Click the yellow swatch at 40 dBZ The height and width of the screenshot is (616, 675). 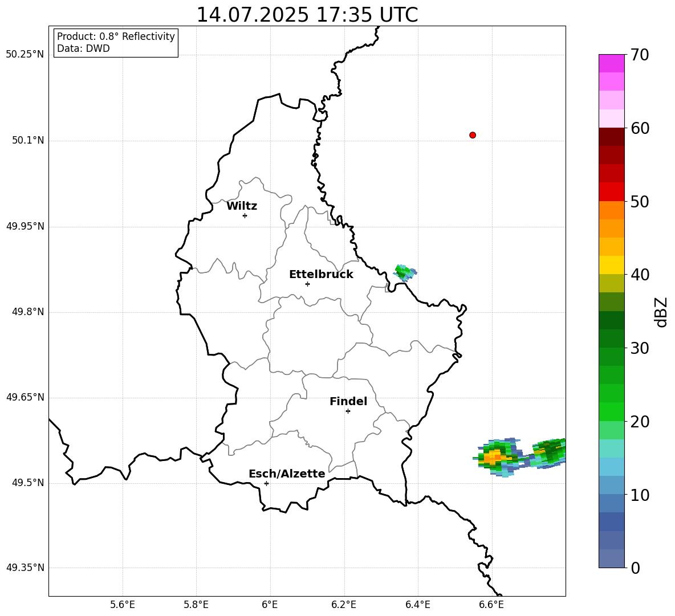point(611,265)
